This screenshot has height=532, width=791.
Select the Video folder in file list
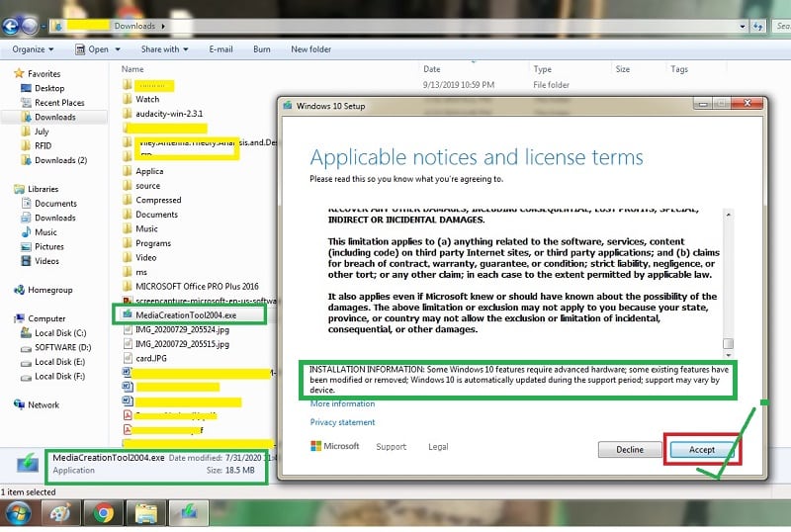click(145, 257)
